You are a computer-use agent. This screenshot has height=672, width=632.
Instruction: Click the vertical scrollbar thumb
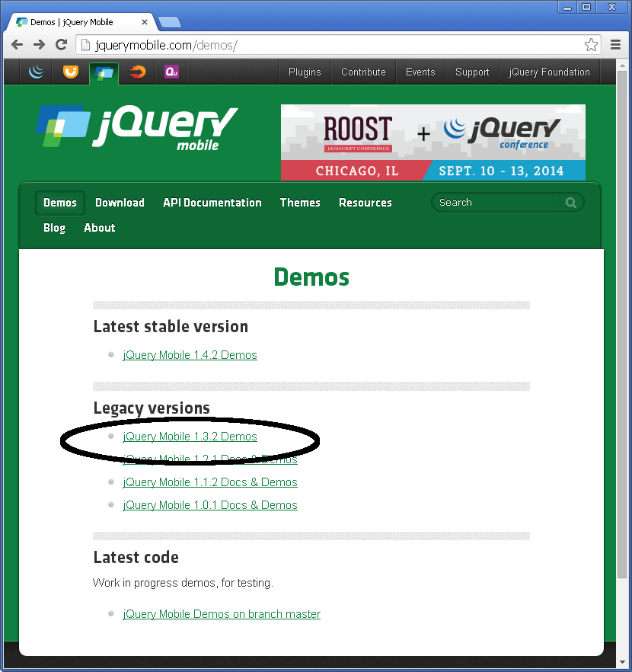coord(622,325)
